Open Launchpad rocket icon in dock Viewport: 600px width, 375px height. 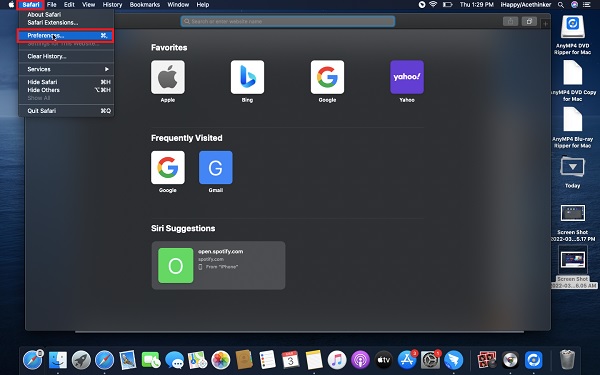[x=81, y=360]
